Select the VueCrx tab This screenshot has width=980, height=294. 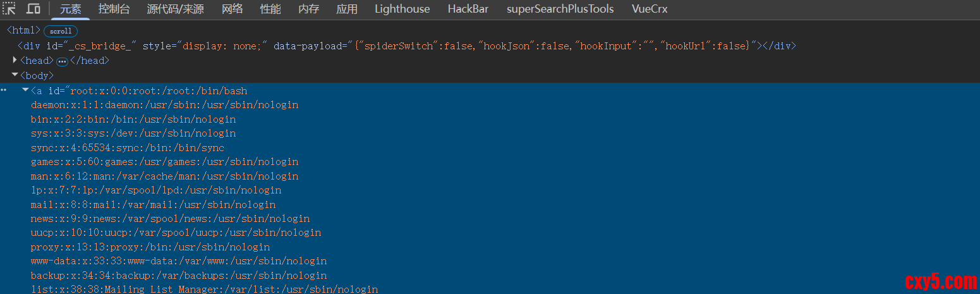(x=649, y=9)
